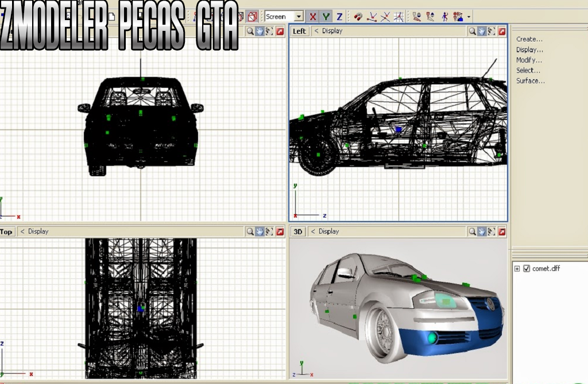Open the Create... commands branch
Image resolution: width=588 pixels, height=384 pixels.
click(x=529, y=39)
